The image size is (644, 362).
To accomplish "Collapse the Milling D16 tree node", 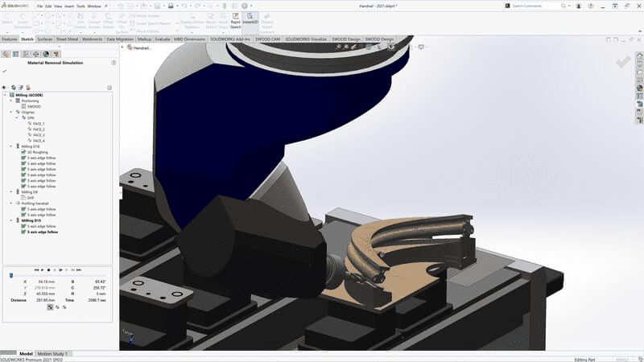I will coord(10,146).
